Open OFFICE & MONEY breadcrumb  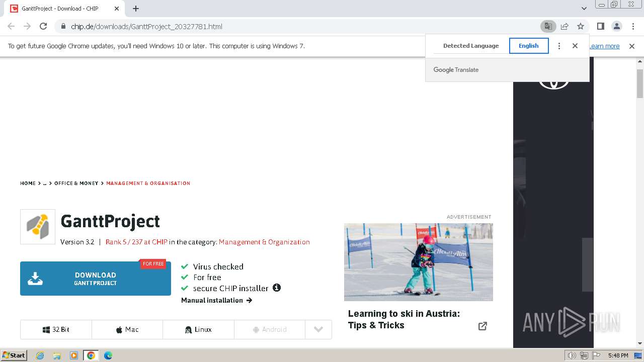click(76, 183)
